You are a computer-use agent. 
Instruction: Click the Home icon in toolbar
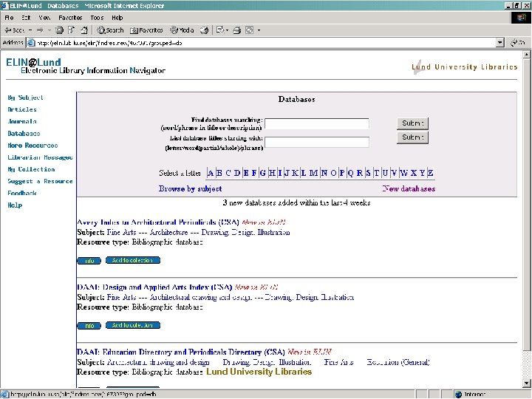point(84,30)
